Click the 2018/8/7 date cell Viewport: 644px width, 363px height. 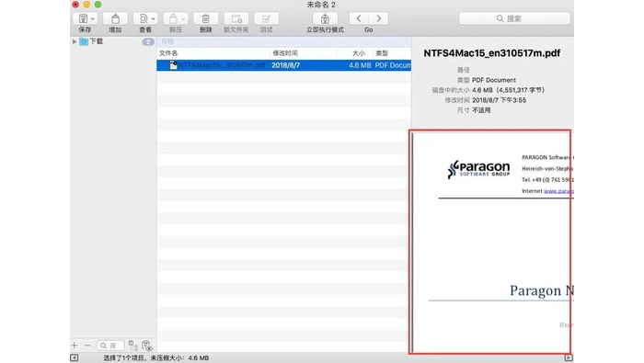tap(286, 65)
